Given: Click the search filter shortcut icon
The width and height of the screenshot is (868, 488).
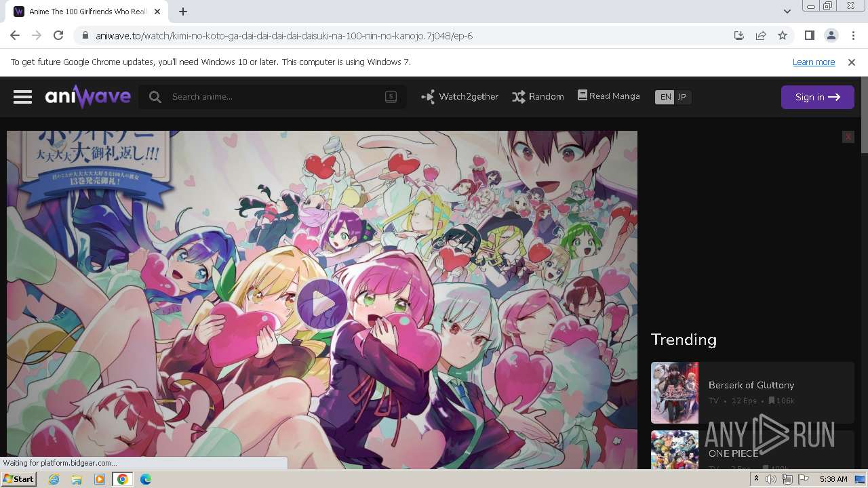Looking at the screenshot, I should click(x=391, y=96).
